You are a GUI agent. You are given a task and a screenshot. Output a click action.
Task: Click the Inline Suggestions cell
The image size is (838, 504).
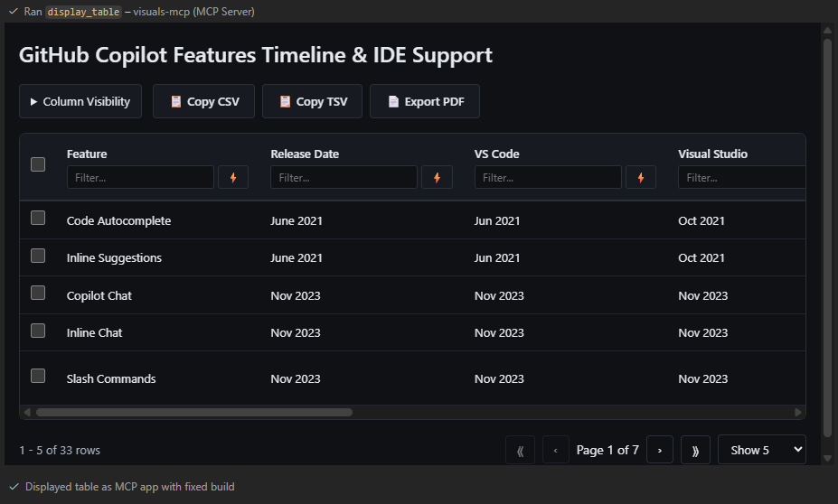pos(114,258)
